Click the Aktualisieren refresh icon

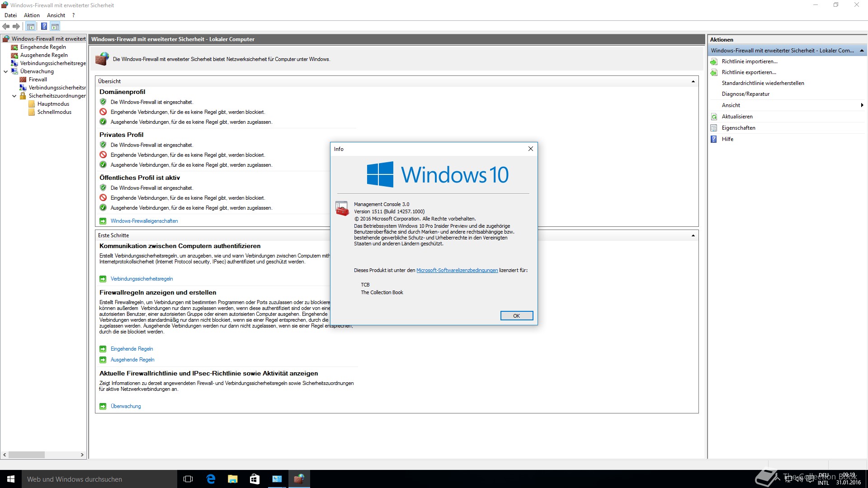click(714, 117)
